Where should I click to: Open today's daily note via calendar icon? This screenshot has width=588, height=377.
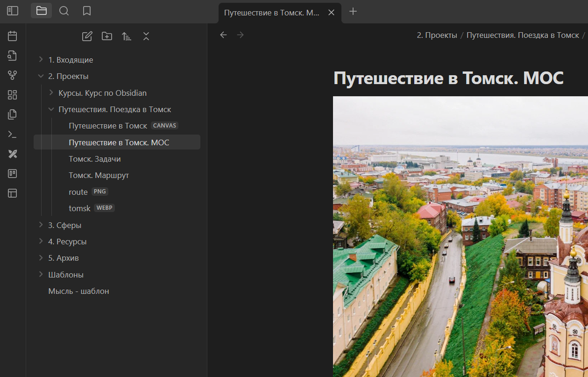coord(12,35)
